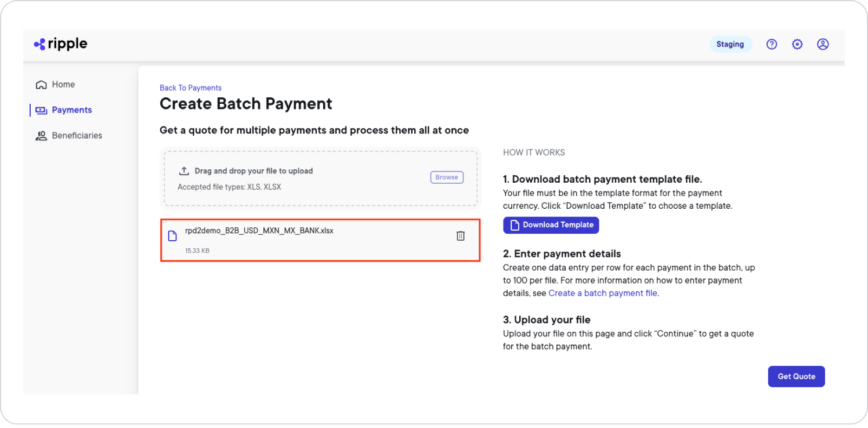The image size is (868, 428).
Task: Click the Payments icon in the sidebar
Action: point(41,110)
